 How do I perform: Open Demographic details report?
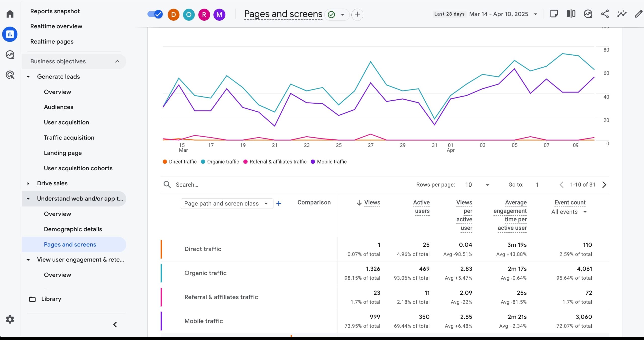pos(73,229)
